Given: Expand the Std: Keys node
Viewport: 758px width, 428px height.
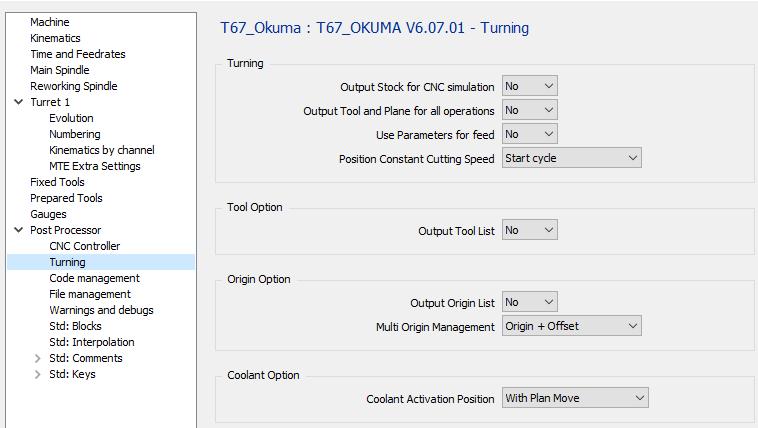Looking at the screenshot, I should click(38, 374).
